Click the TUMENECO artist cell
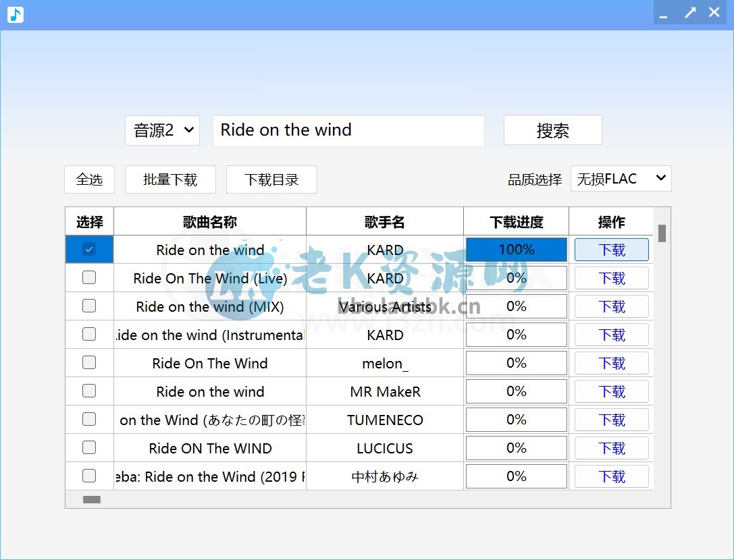 (385, 420)
